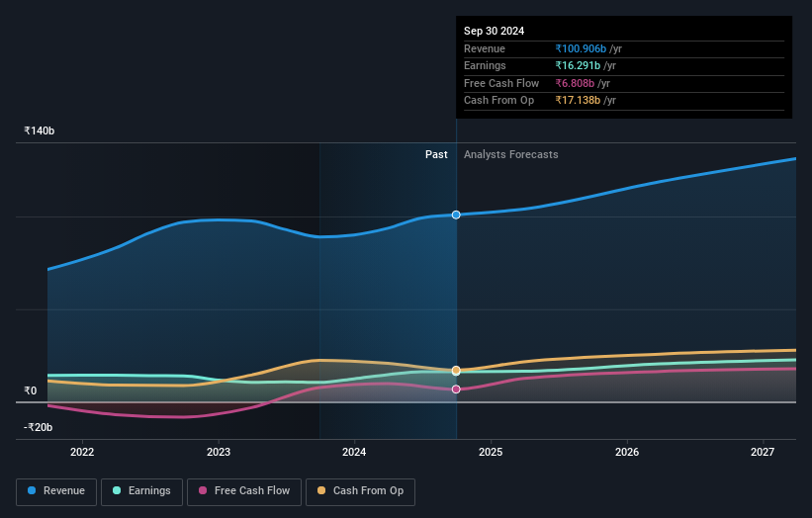Viewport: 812px width, 518px height.
Task: Click the Past section label
Action: 436,155
